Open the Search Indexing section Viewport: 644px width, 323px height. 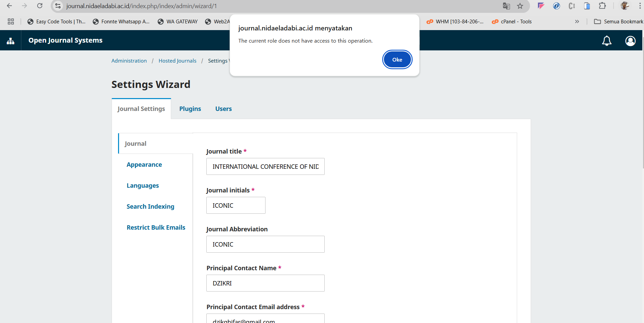point(151,206)
